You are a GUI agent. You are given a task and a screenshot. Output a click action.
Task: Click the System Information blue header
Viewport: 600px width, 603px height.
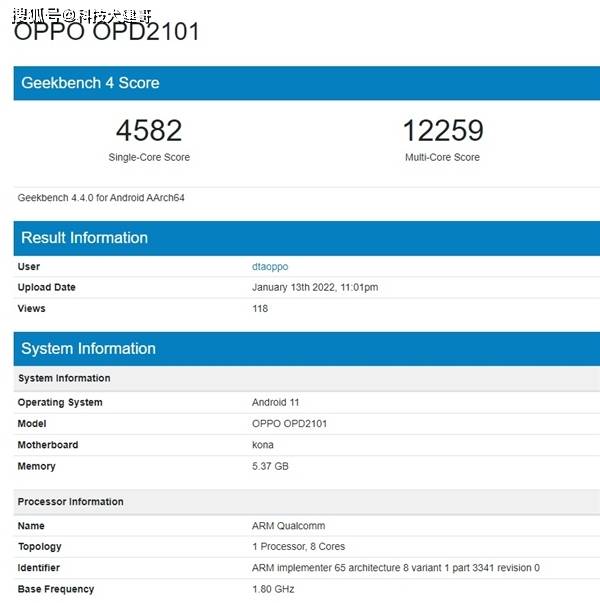click(307, 349)
